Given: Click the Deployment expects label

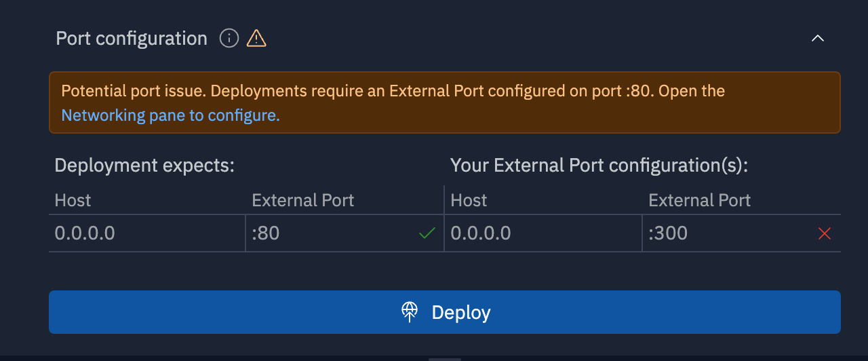Looking at the screenshot, I should (x=144, y=166).
